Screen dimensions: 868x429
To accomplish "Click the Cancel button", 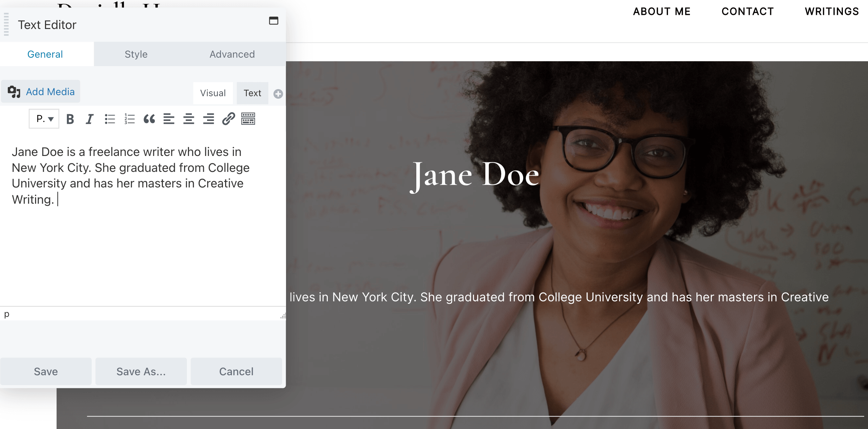I will (x=236, y=371).
